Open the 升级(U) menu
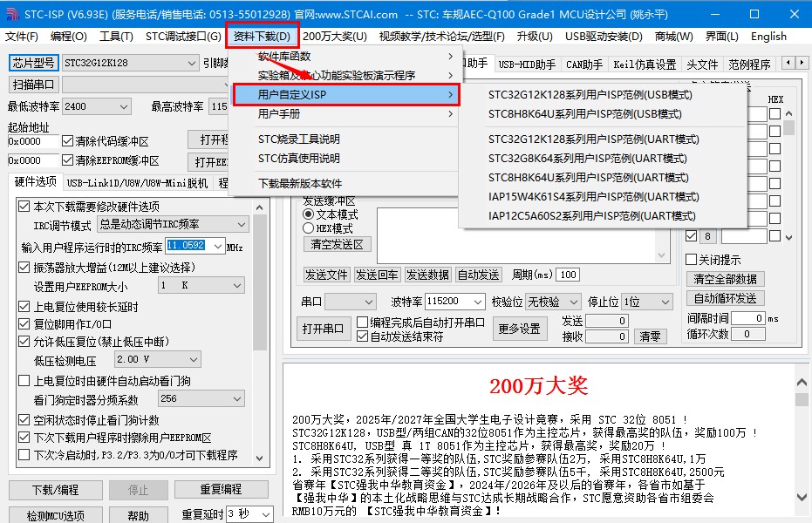The height and width of the screenshot is (523, 812). click(535, 37)
